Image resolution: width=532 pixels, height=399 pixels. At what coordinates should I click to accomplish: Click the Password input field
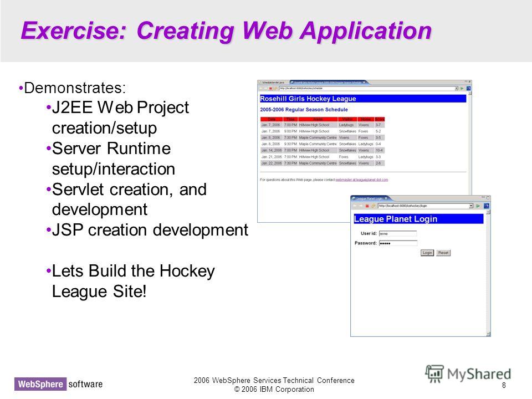(398, 243)
